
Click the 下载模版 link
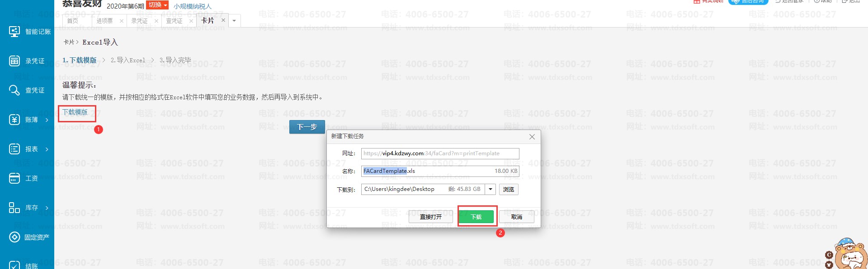pyautogui.click(x=75, y=112)
